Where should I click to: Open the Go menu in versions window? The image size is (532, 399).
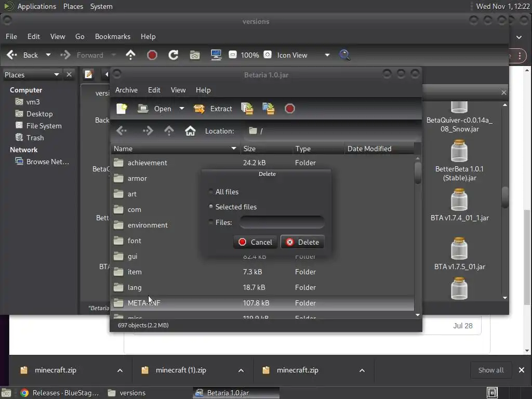(79, 36)
